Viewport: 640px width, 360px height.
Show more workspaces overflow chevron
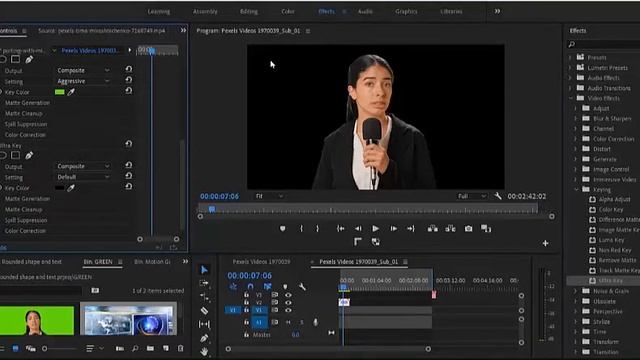[x=497, y=11]
